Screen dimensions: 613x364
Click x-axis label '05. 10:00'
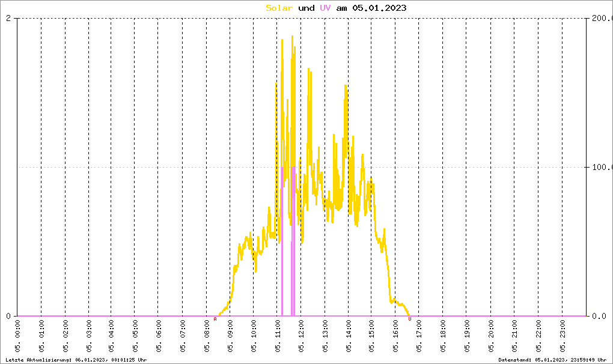(254, 336)
